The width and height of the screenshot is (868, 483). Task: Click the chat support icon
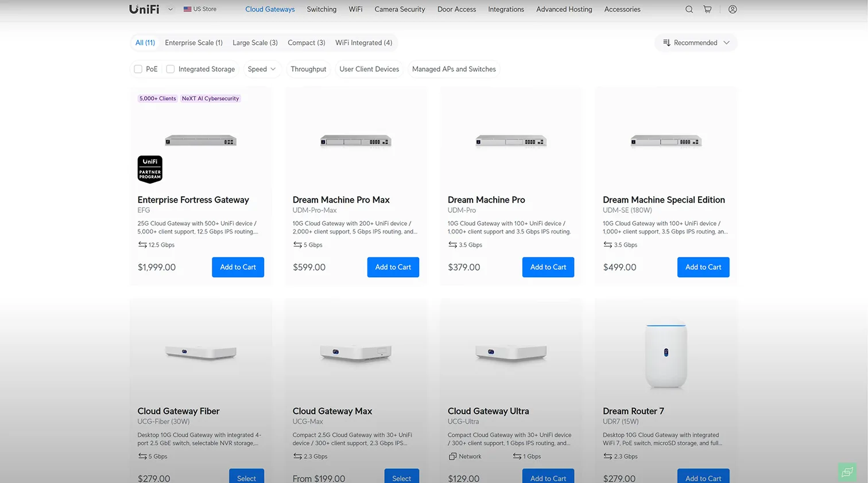tap(847, 472)
